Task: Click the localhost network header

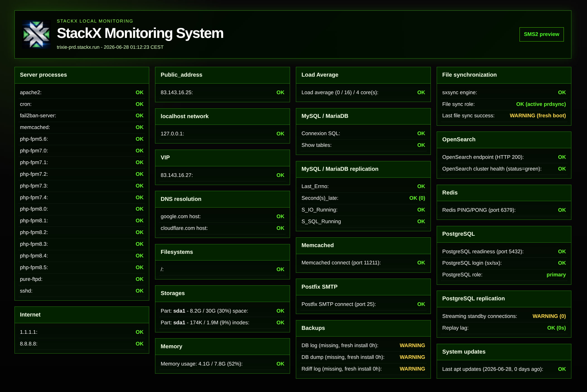Action: point(223,116)
